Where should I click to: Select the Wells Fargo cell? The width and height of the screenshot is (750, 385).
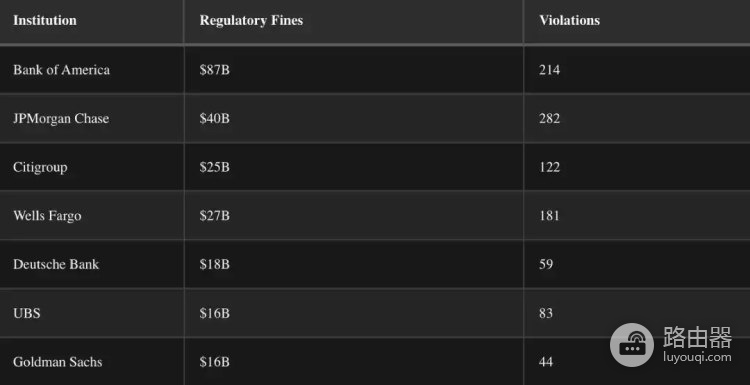tap(91, 216)
